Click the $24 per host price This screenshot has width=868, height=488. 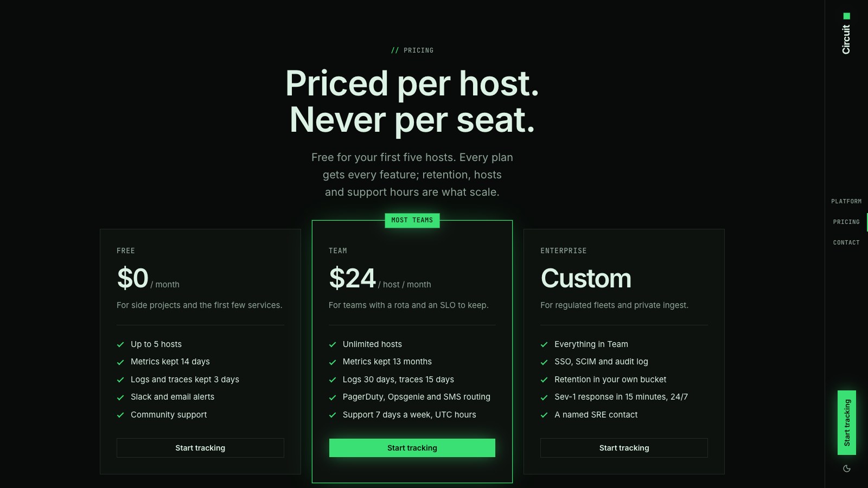353,279
